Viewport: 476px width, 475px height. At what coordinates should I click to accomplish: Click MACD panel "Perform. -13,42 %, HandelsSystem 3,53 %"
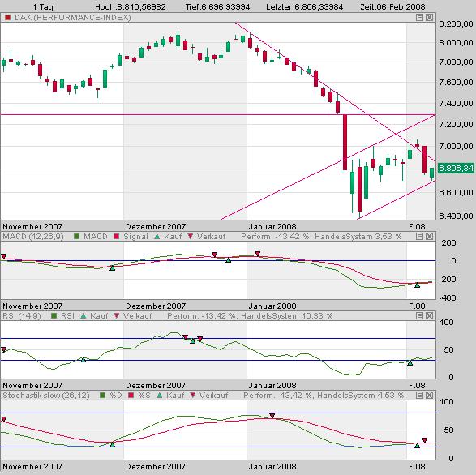(321, 237)
